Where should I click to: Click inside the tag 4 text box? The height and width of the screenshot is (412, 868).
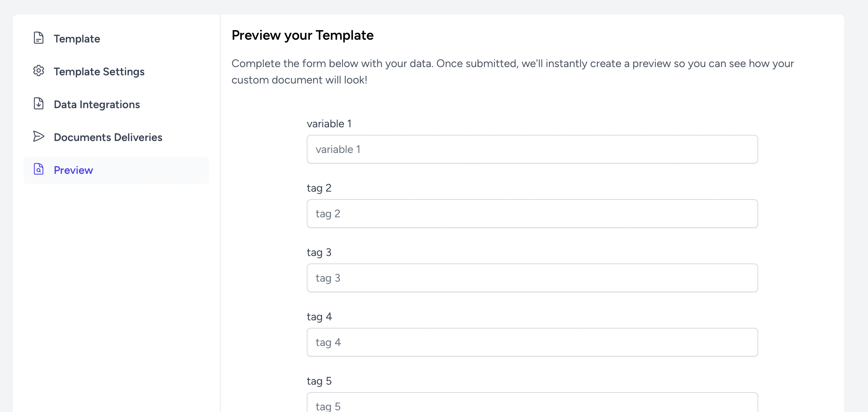pos(532,342)
